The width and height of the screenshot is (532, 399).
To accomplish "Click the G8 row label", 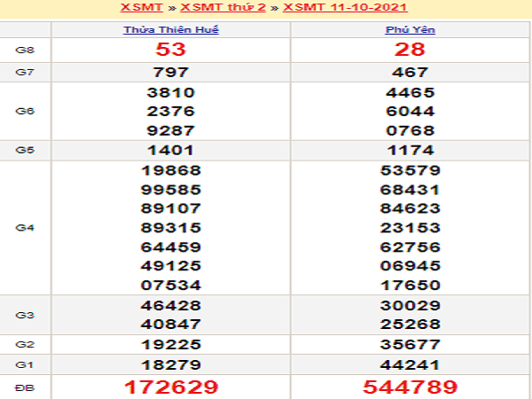I will (x=25, y=51).
